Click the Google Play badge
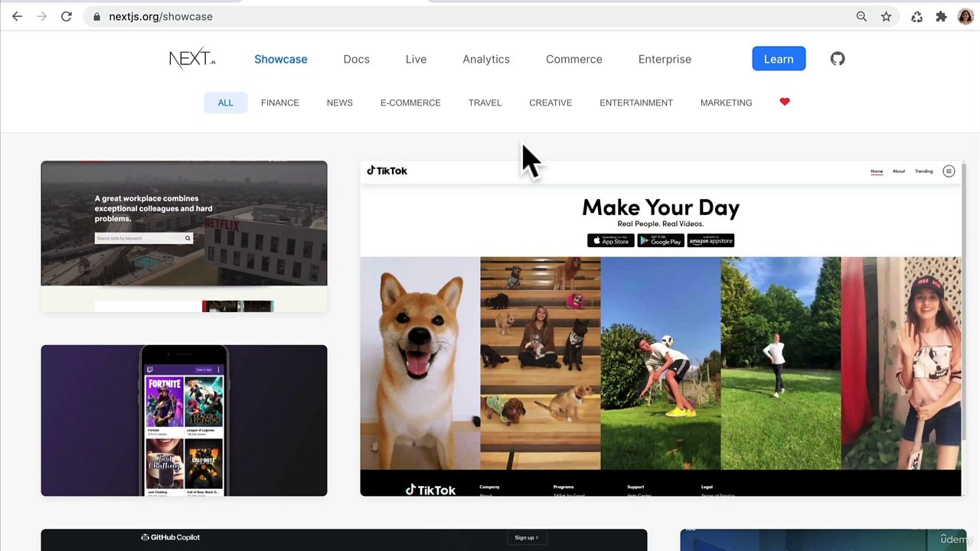The image size is (980, 551). [x=660, y=240]
